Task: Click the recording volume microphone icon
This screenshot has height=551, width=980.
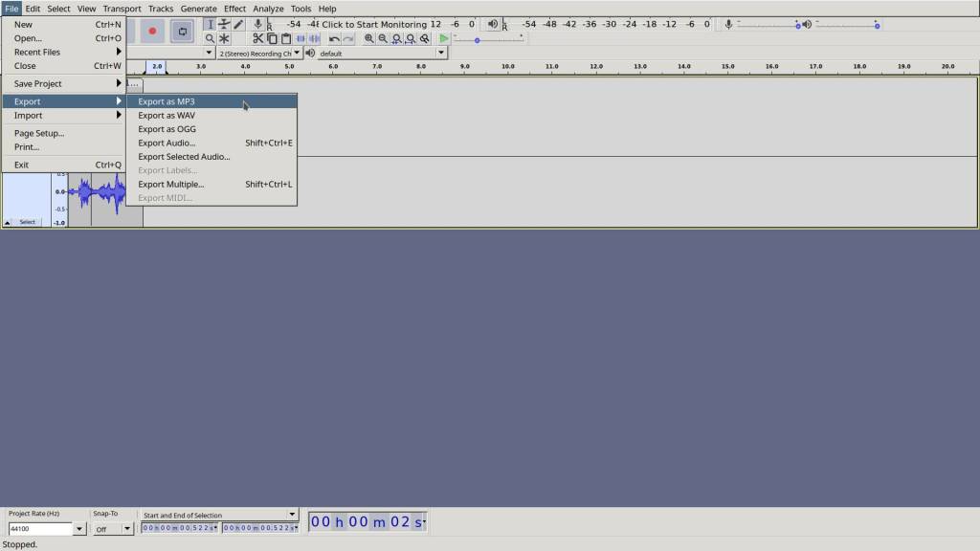Action: 728,24
